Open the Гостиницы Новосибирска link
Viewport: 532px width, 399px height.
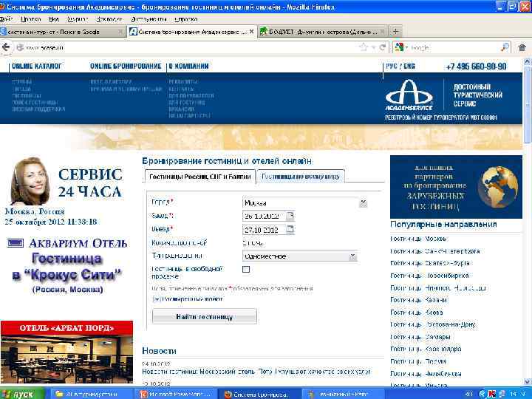[x=429, y=276]
